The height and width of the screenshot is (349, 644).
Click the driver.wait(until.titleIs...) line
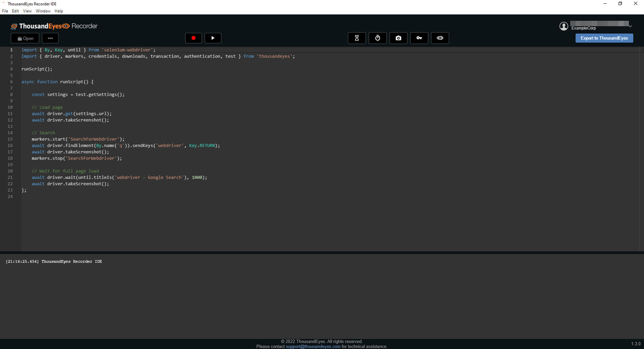coord(119,177)
